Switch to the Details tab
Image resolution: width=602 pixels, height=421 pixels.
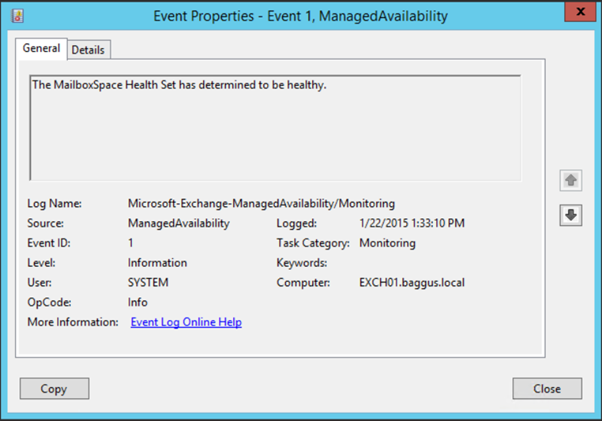(89, 49)
